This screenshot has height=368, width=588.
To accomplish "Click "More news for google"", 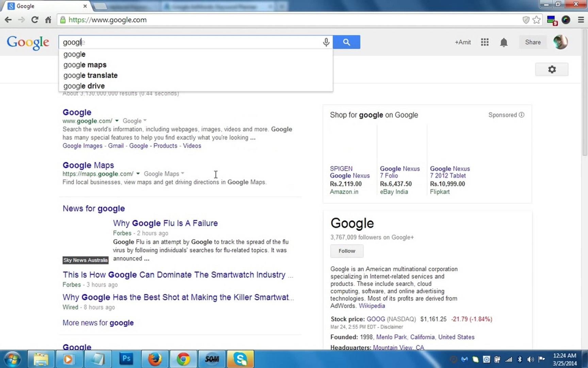I will [x=98, y=323].
